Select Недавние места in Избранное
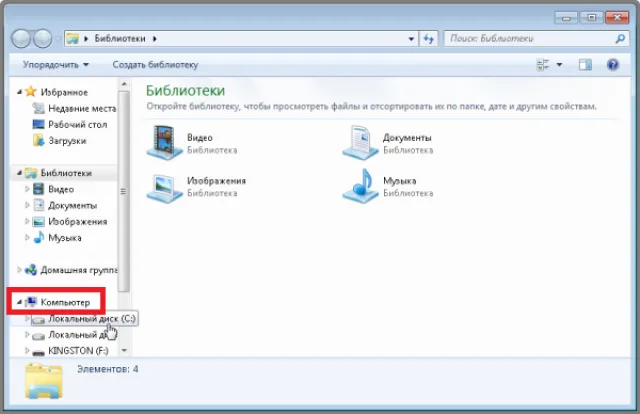640x414 pixels. coord(82,108)
